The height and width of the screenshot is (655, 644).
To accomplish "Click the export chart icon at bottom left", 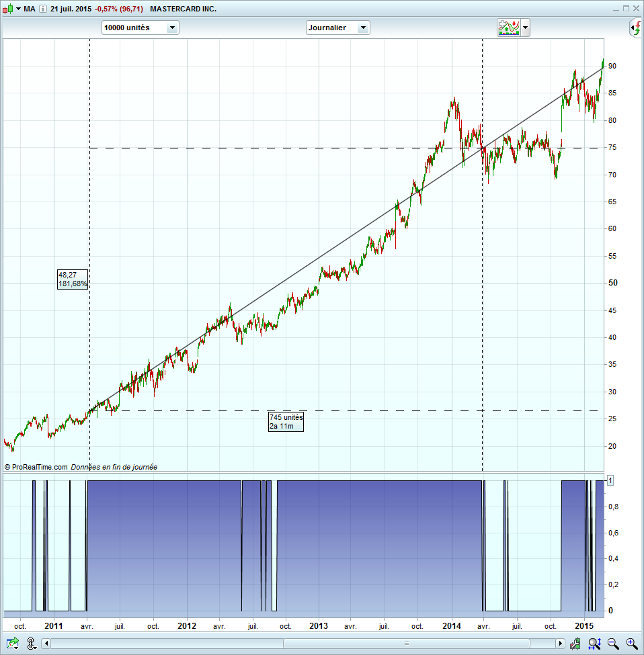I will [13, 644].
